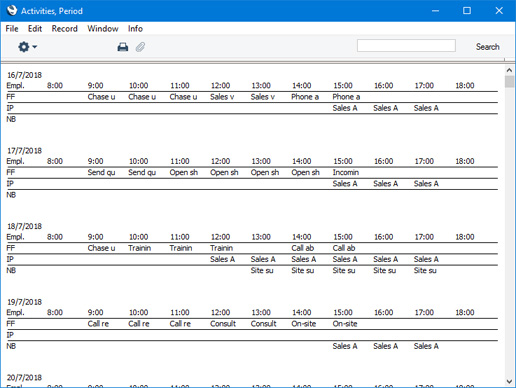
Task: Click 'Site su' at 13:00 on 18/7/2018
Action: 262,271
